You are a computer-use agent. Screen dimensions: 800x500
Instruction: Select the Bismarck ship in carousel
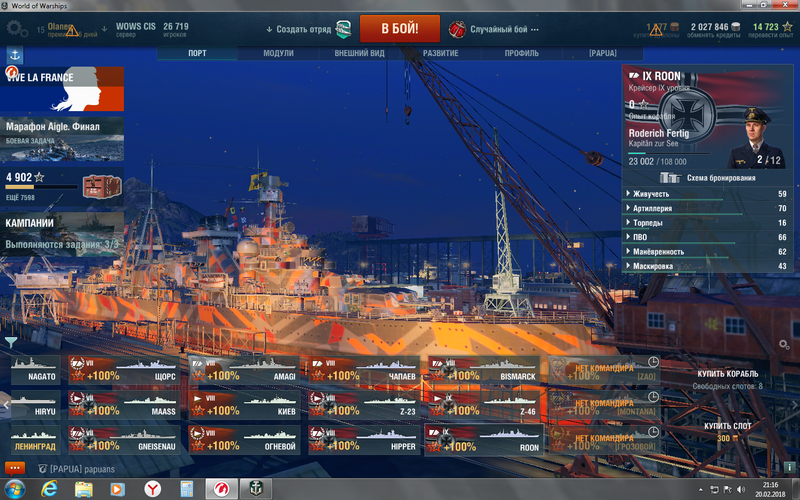(485, 370)
